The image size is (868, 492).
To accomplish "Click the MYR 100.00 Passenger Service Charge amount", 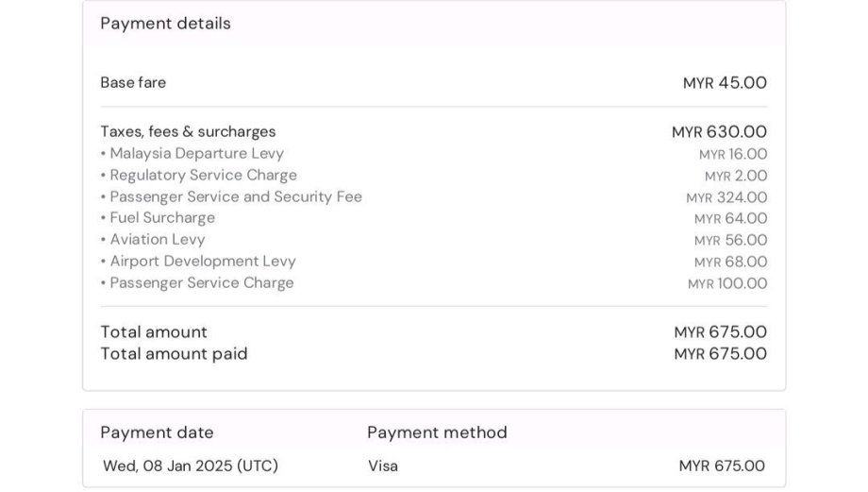I will click(x=727, y=283).
